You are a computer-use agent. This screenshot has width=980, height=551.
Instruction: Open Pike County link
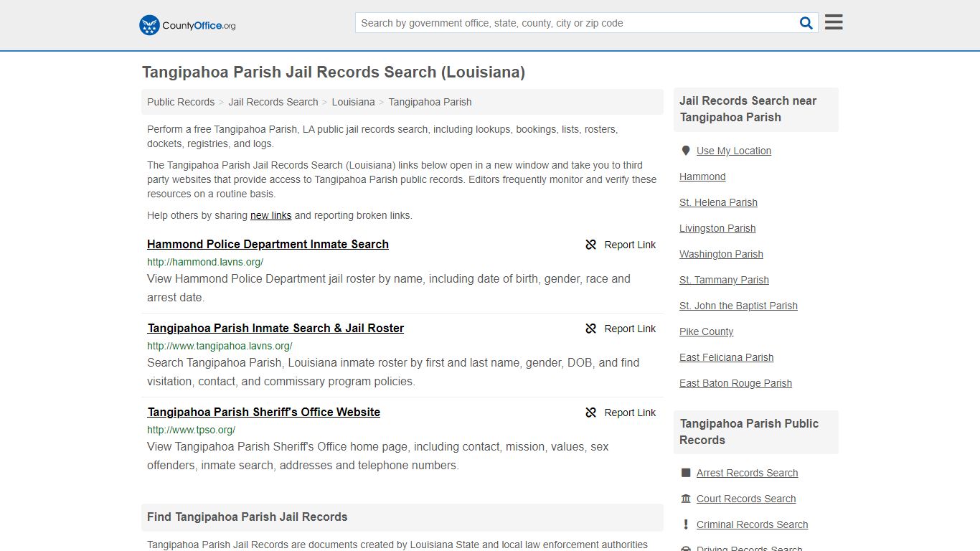click(706, 331)
